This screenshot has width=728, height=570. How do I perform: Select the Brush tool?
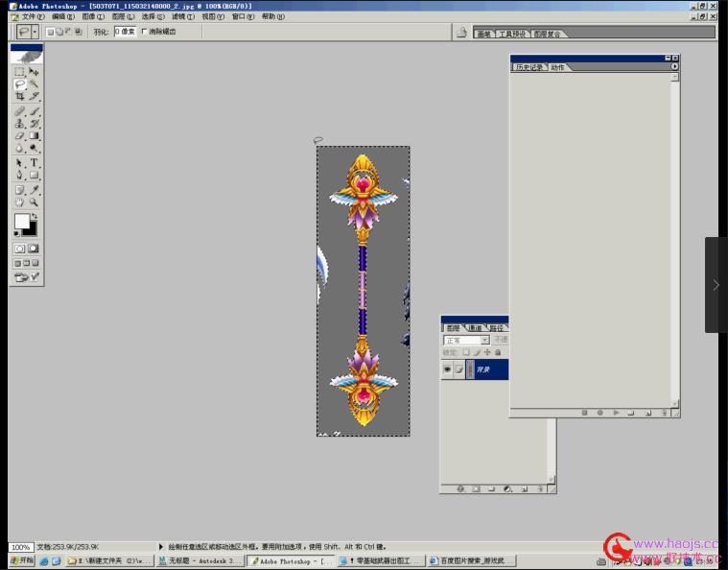(34, 111)
